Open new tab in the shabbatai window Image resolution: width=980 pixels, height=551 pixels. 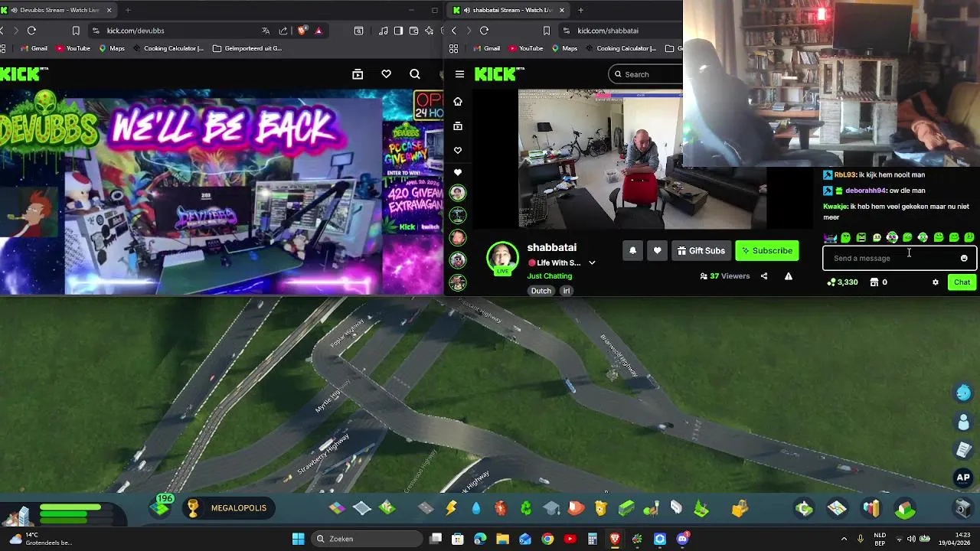tap(580, 10)
